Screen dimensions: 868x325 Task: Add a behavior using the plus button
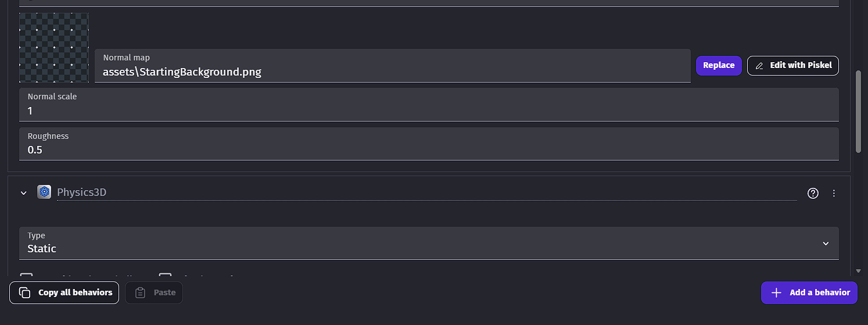[809, 292]
